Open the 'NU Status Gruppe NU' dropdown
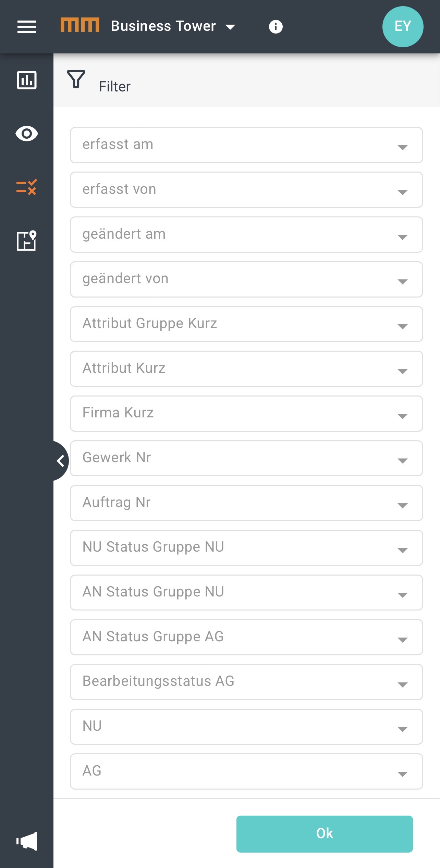Viewport: 440px width, 868px height. point(246,548)
